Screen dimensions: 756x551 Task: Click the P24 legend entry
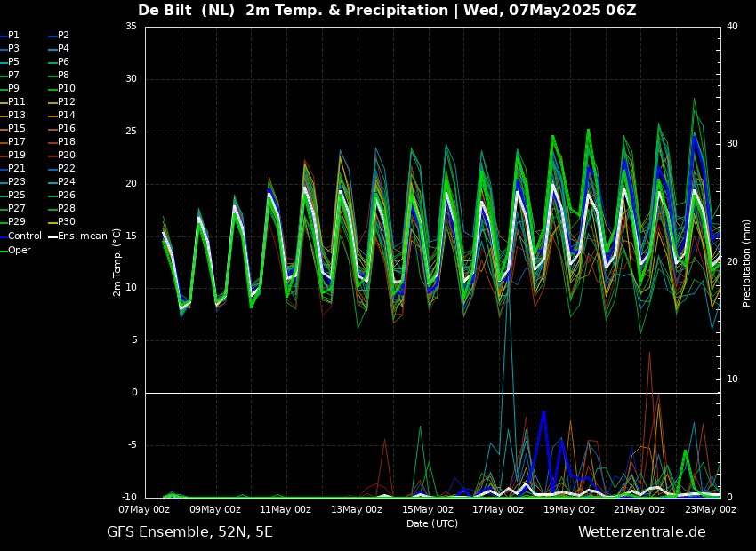click(x=67, y=182)
